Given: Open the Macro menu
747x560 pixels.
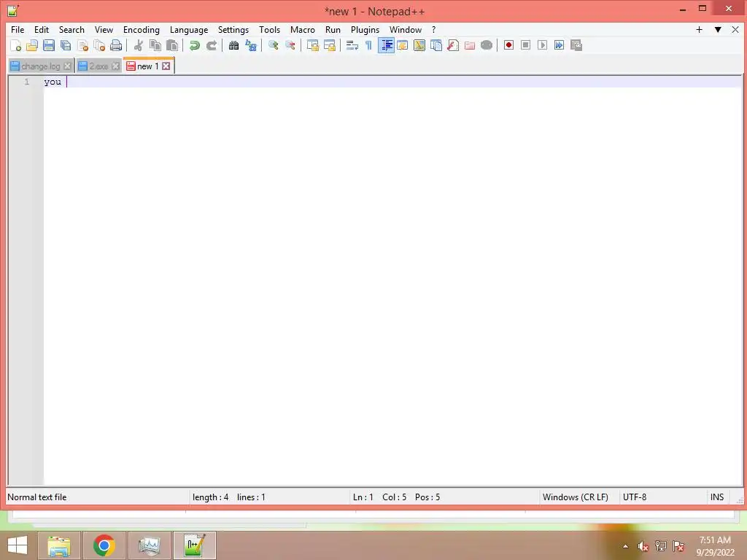Looking at the screenshot, I should coord(303,29).
